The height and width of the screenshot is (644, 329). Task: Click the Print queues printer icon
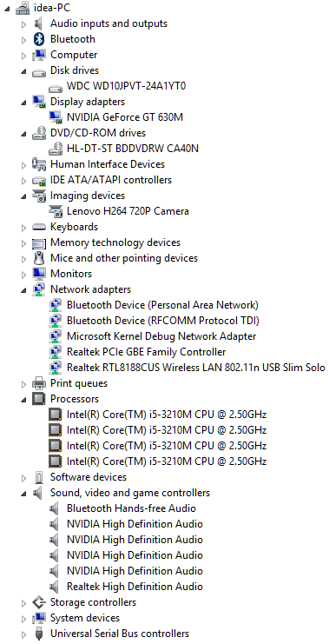pos(39,383)
